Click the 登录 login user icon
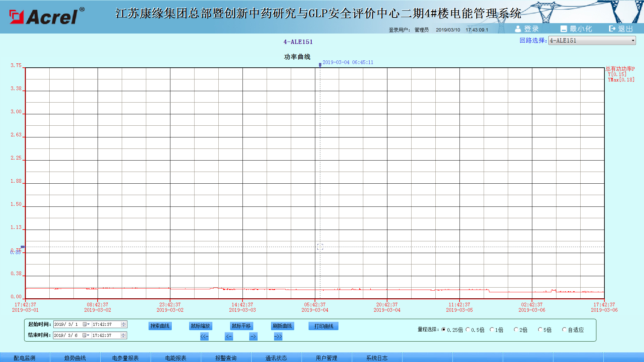Viewport: 644px width, 362px height. click(518, 29)
